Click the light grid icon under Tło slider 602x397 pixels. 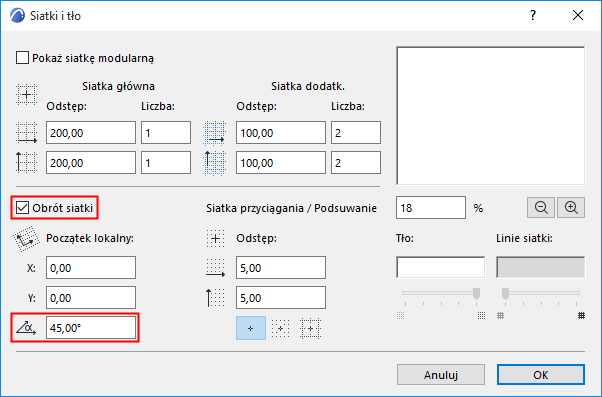coord(400,316)
